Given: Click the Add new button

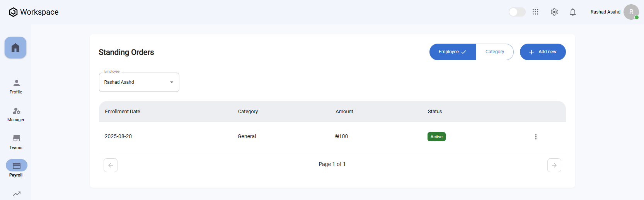Looking at the screenshot, I should click(543, 52).
